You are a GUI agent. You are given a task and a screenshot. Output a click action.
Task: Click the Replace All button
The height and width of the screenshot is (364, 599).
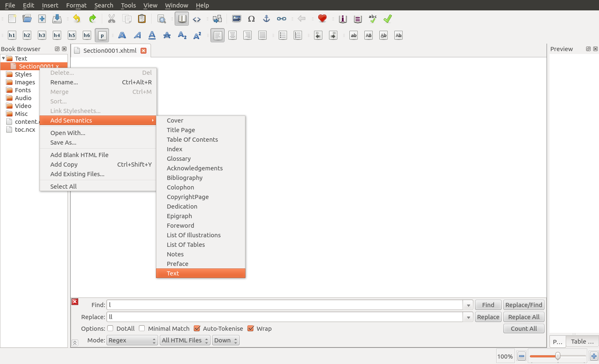click(524, 317)
